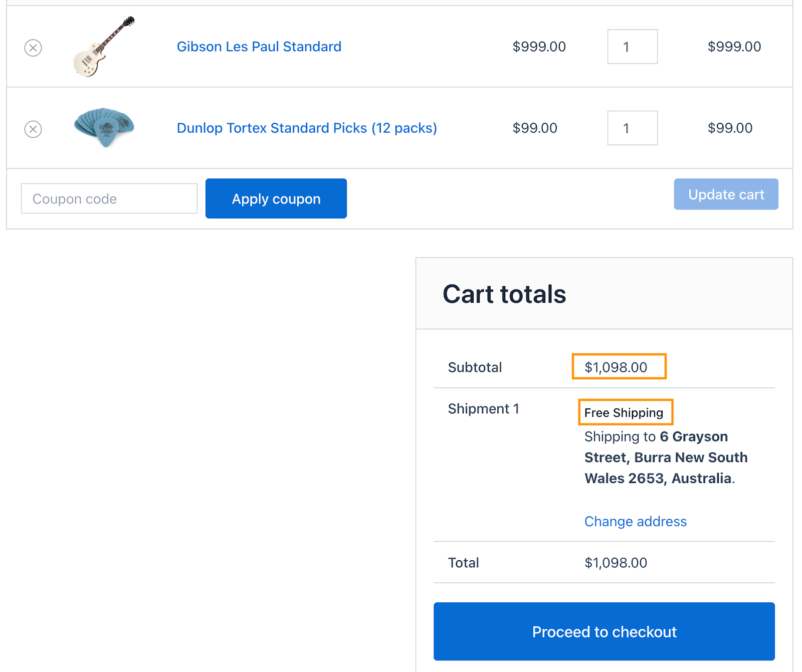Click the Cart totals heading

coord(504,294)
